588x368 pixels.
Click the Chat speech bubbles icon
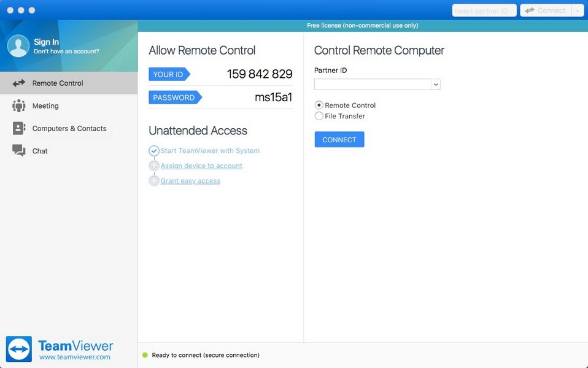(19, 151)
